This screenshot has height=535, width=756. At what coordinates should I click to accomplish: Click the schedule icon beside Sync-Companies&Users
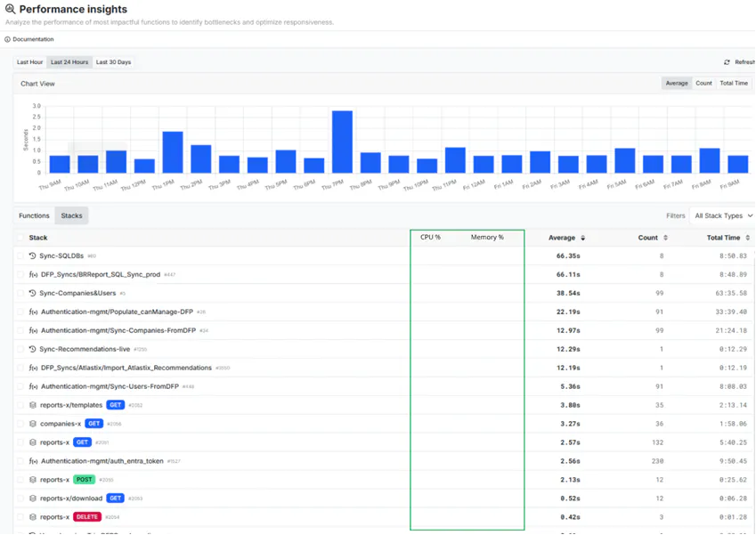32,293
